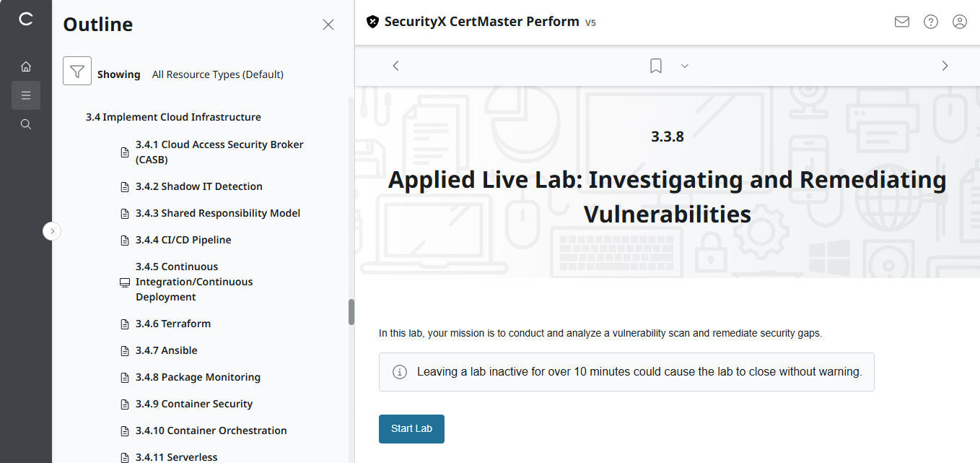Screen dimensions: 980x463
Task: Open the bookmark dropdown chevron
Action: click(x=684, y=65)
